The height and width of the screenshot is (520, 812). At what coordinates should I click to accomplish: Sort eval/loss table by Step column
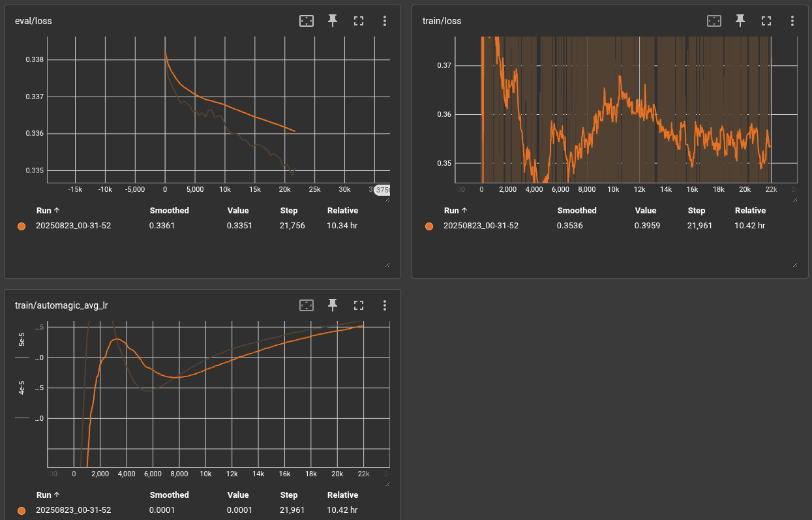pos(289,211)
